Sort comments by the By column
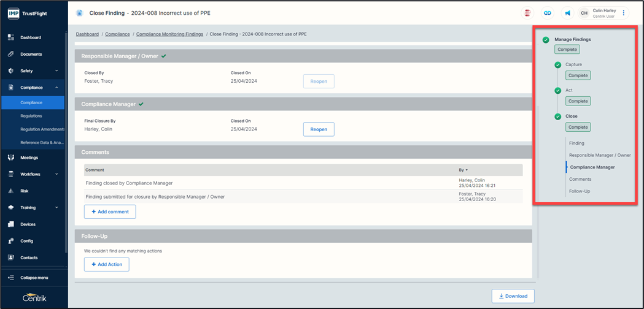This screenshot has height=309, width=644. pos(462,170)
